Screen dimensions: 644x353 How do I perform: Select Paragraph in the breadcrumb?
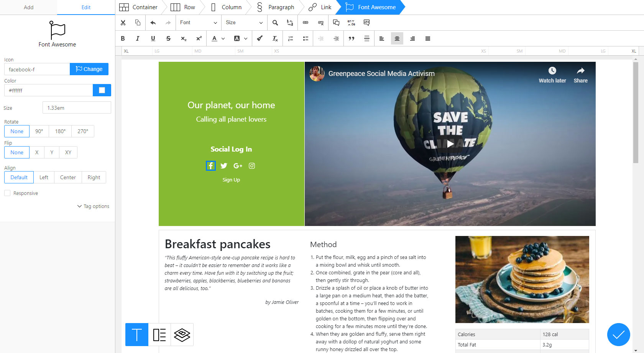point(276,7)
